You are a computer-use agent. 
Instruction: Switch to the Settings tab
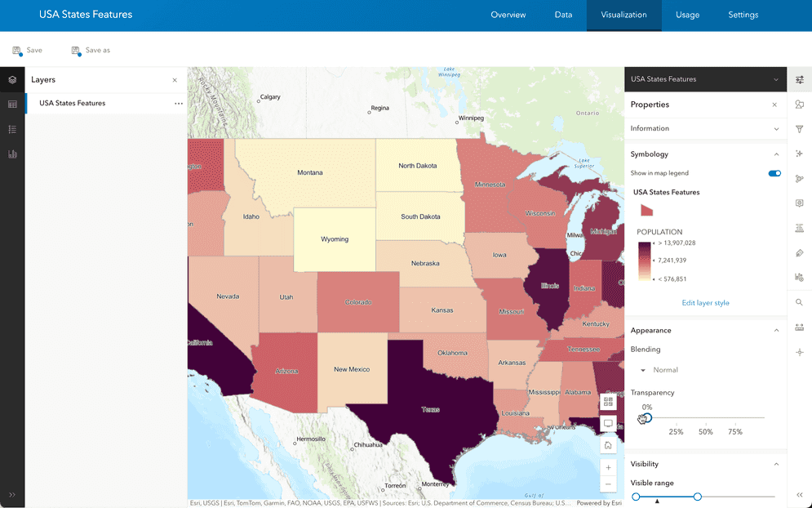click(x=743, y=15)
